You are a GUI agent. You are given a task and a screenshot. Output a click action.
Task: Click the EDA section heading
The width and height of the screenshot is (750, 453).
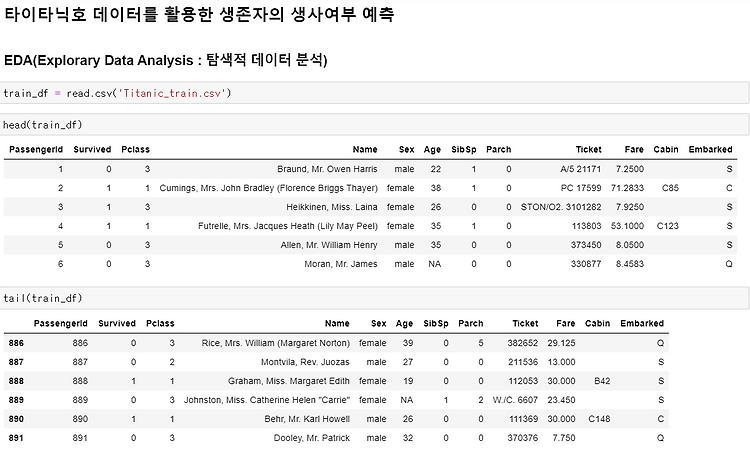tap(165, 60)
